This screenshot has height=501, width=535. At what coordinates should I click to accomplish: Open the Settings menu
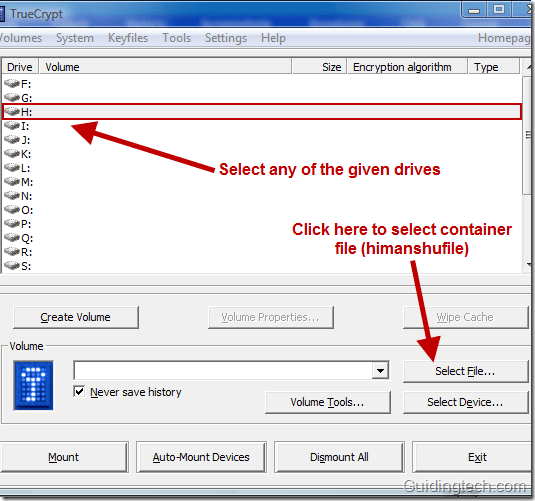click(226, 38)
